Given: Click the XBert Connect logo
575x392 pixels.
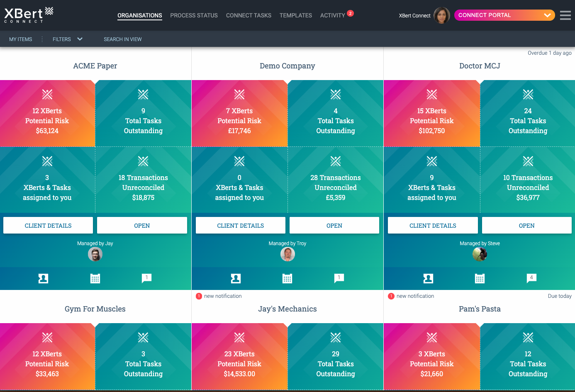Looking at the screenshot, I should [29, 15].
